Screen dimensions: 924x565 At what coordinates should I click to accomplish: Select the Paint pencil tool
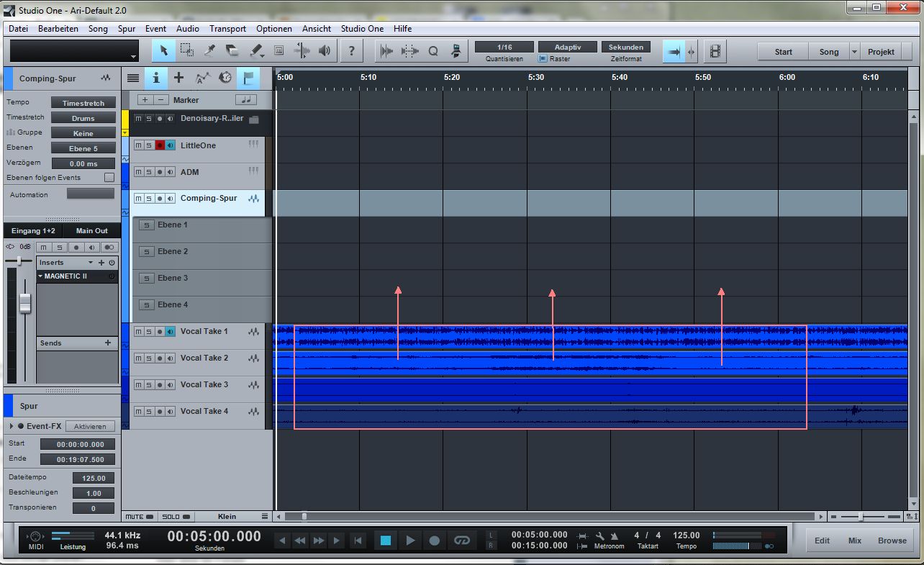[x=255, y=51]
